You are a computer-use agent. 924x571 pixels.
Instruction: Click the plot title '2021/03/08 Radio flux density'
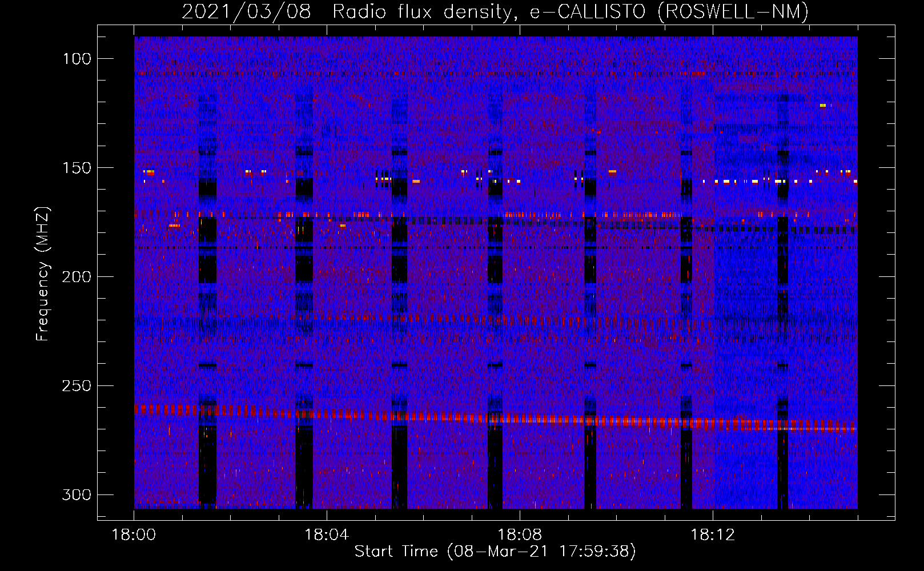pos(495,11)
